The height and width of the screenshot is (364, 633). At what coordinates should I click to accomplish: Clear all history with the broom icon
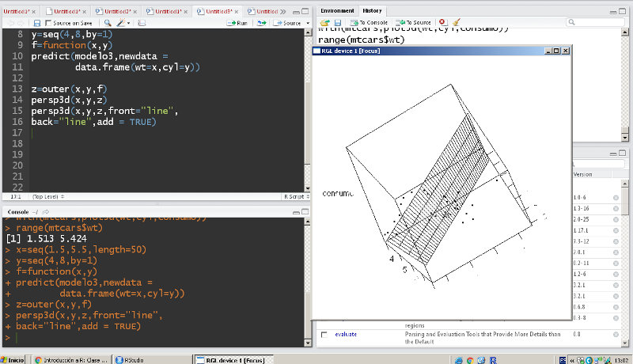point(457,23)
